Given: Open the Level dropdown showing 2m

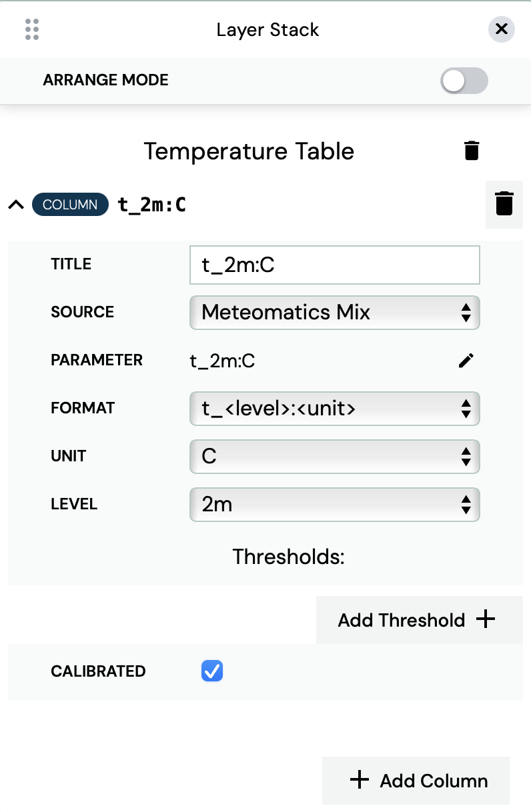Looking at the screenshot, I should [x=335, y=504].
